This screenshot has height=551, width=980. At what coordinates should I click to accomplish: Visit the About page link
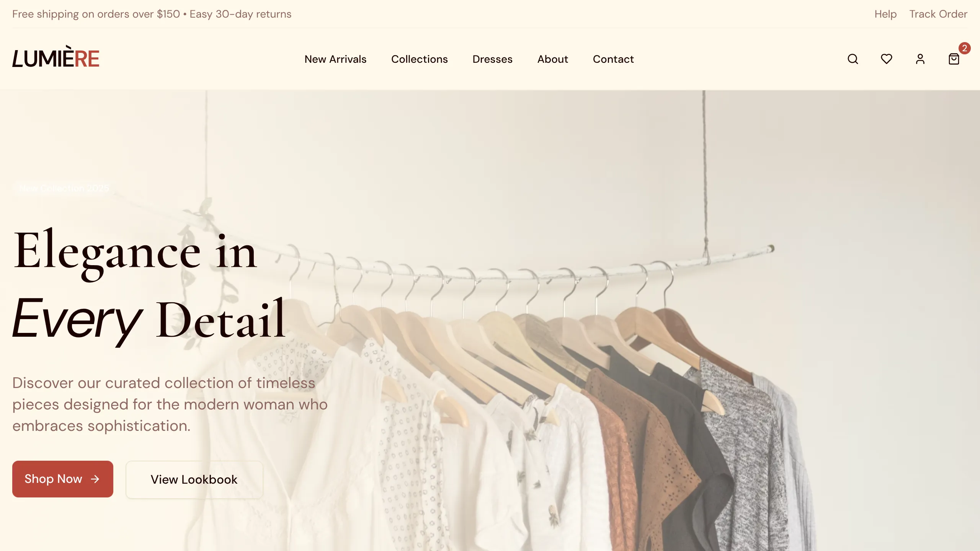(552, 59)
